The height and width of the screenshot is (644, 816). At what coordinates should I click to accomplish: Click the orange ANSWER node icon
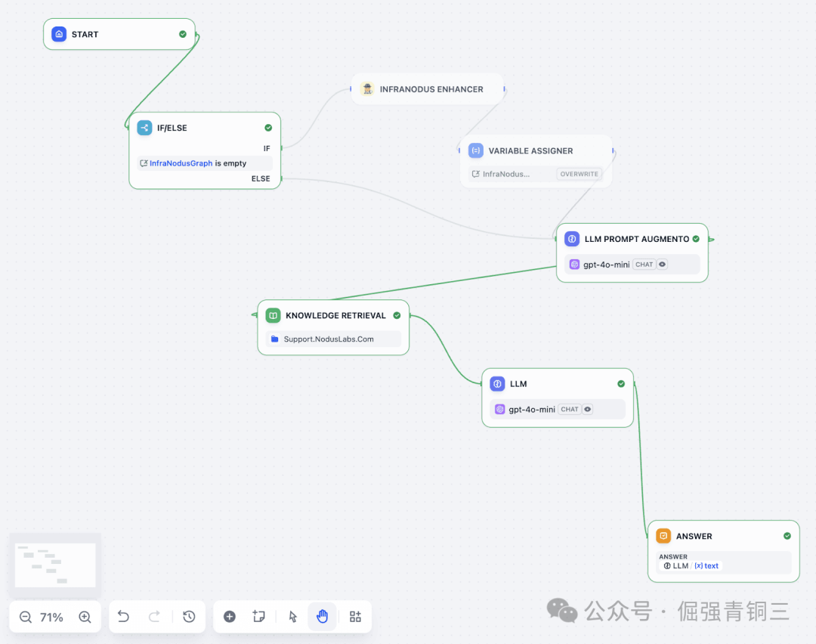click(x=663, y=536)
